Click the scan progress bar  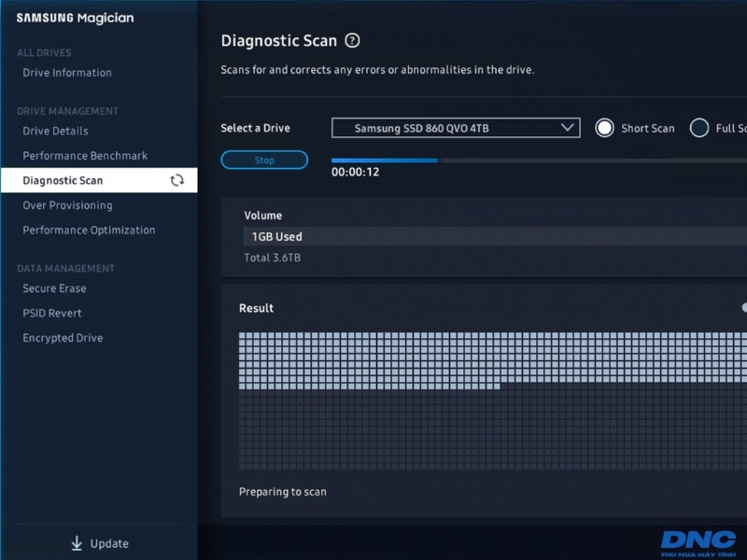(539, 161)
